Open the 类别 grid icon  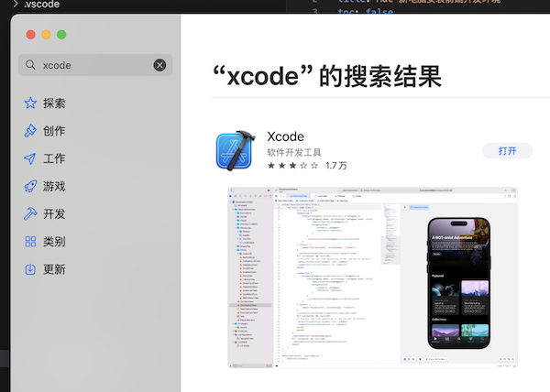click(x=30, y=242)
